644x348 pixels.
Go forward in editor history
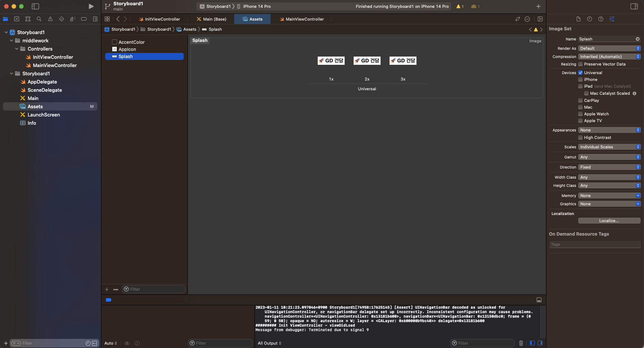125,19
